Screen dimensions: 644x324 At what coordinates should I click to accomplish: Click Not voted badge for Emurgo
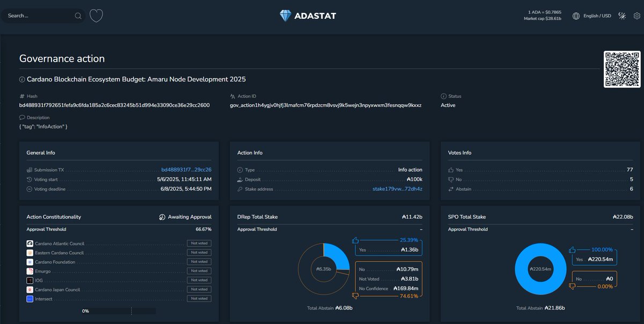(x=199, y=271)
